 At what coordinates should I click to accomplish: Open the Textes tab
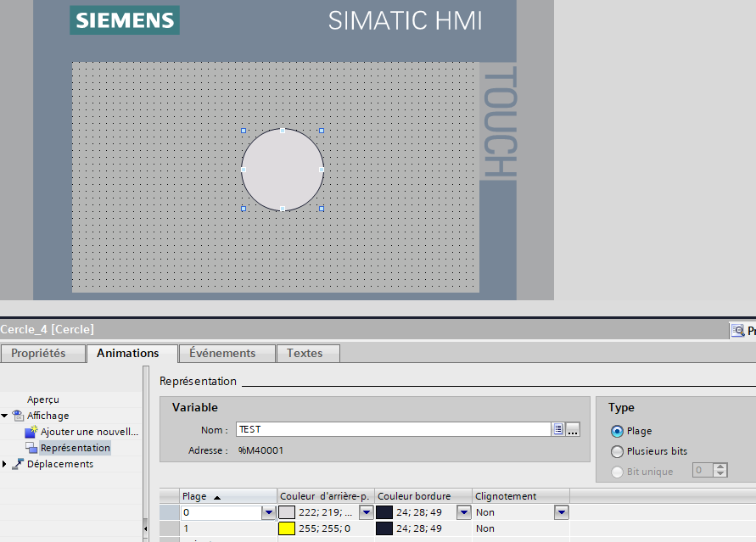pos(304,353)
